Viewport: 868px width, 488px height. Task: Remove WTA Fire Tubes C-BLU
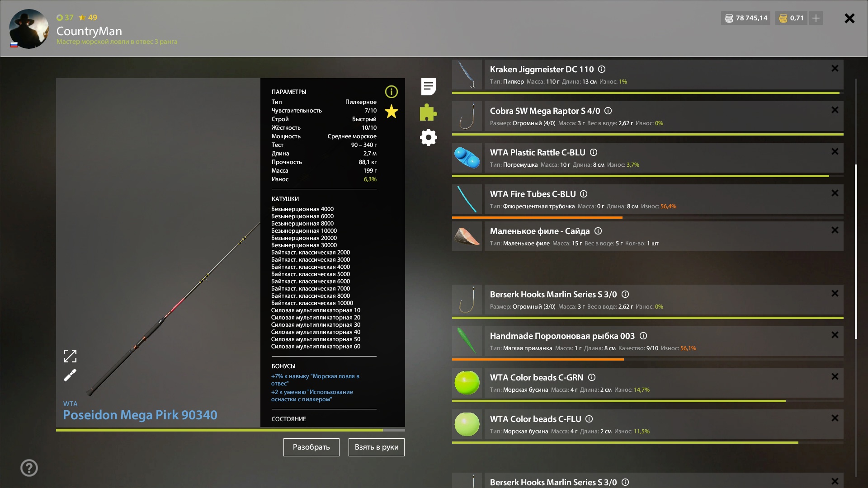tap(835, 193)
